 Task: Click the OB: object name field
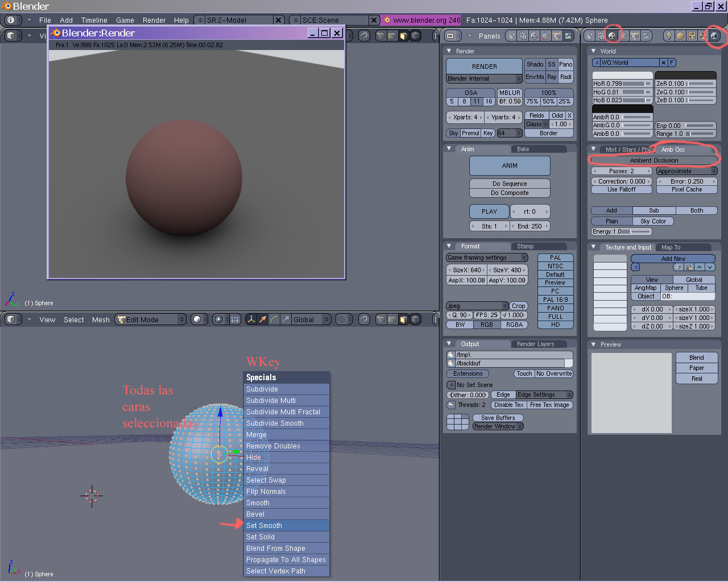(x=688, y=296)
